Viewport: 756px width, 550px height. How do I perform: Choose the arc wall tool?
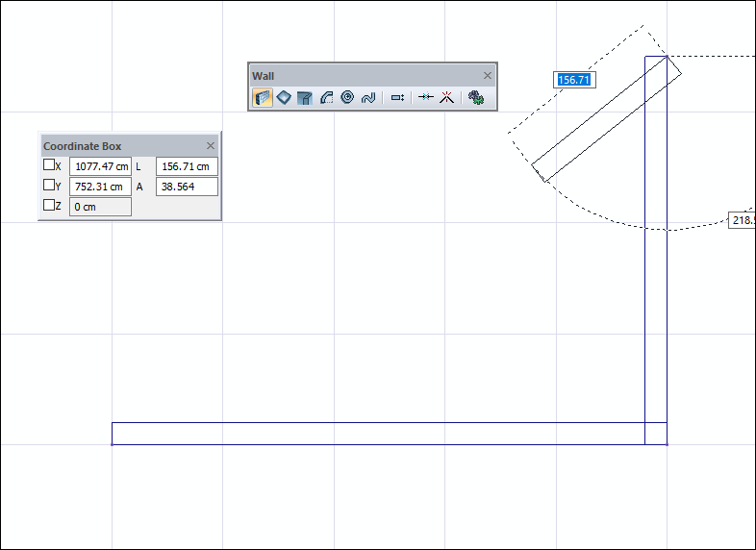tap(326, 97)
